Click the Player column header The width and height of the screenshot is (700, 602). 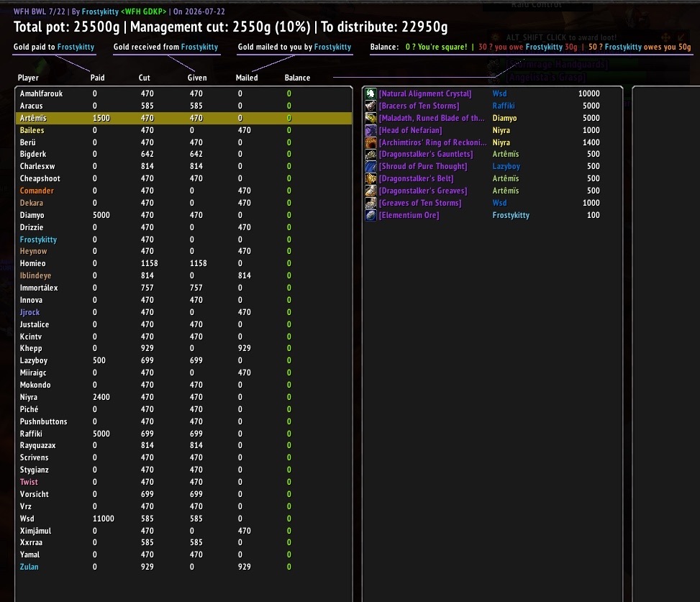28,78
